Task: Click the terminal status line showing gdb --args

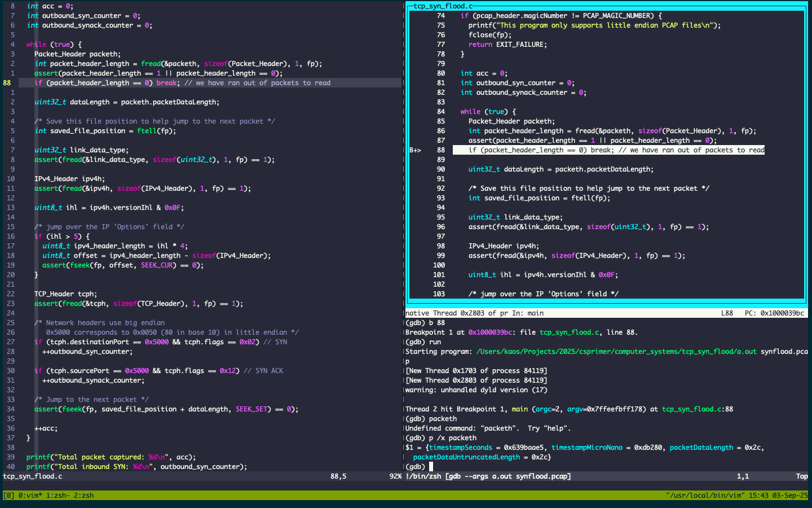Action: pyautogui.click(x=488, y=476)
